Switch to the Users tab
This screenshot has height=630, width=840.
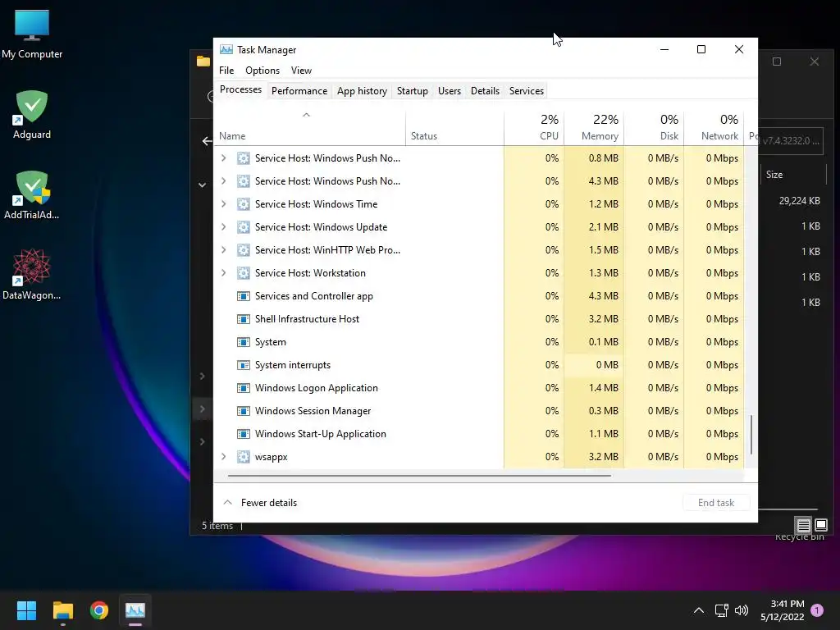tap(450, 91)
